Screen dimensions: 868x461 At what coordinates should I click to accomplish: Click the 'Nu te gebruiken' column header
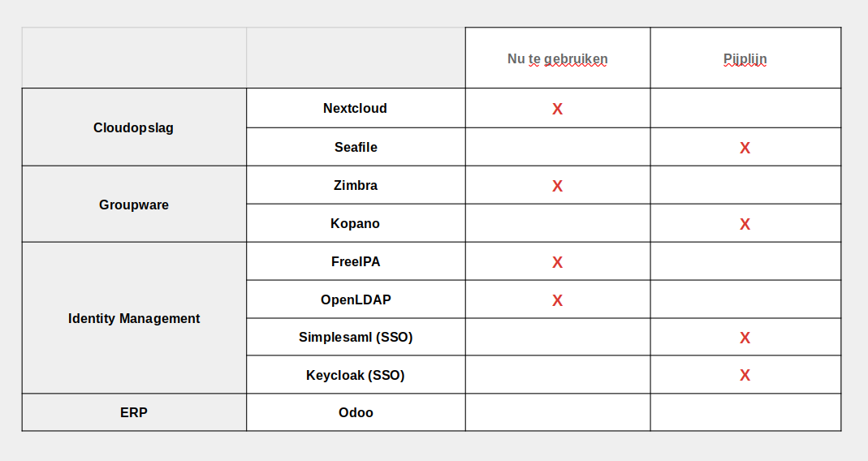[x=557, y=58]
